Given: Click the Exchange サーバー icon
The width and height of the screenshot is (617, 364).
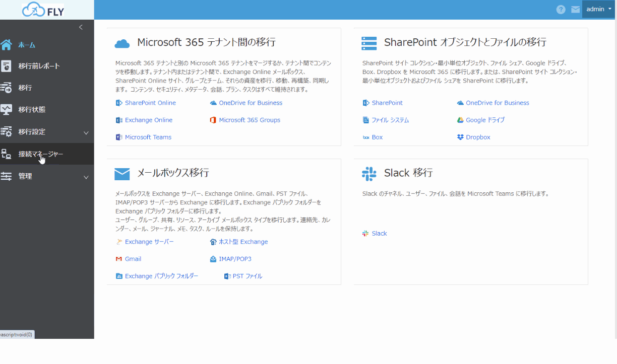Looking at the screenshot, I should point(119,242).
